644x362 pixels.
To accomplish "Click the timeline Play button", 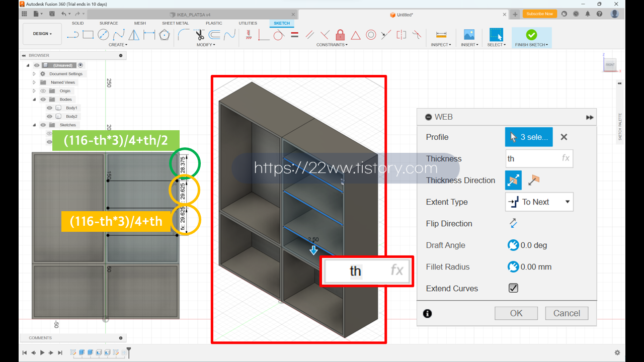I will click(42, 353).
